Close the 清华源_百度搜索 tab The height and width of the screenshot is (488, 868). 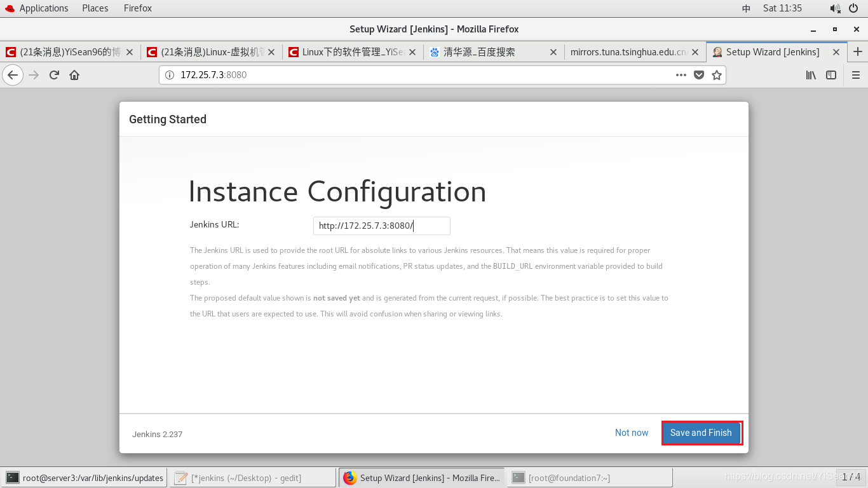tap(553, 52)
